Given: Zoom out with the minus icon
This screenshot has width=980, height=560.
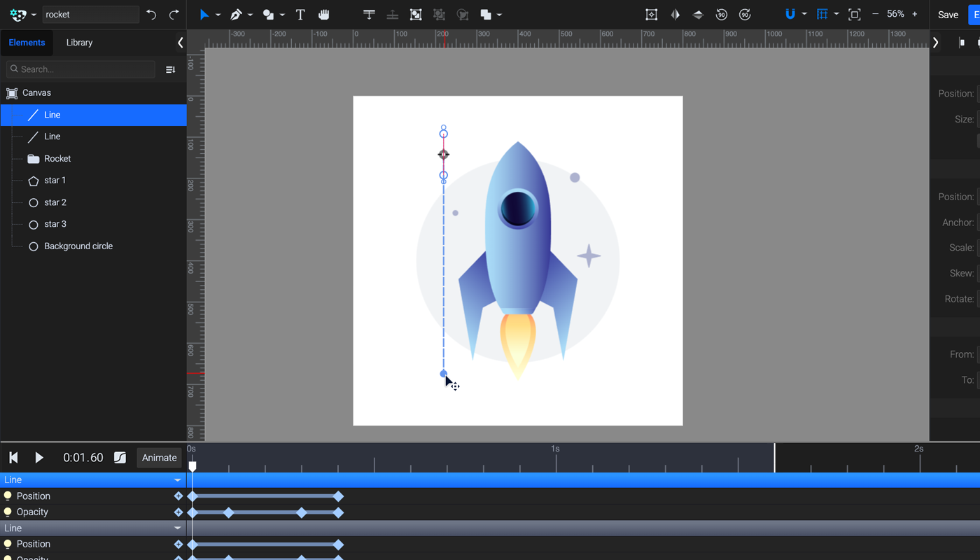Looking at the screenshot, I should [875, 14].
